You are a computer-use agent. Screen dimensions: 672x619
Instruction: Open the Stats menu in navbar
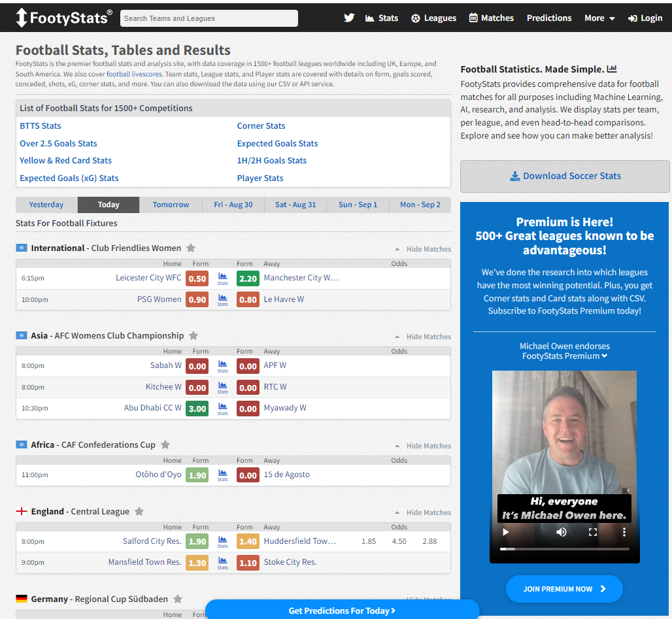381,18
